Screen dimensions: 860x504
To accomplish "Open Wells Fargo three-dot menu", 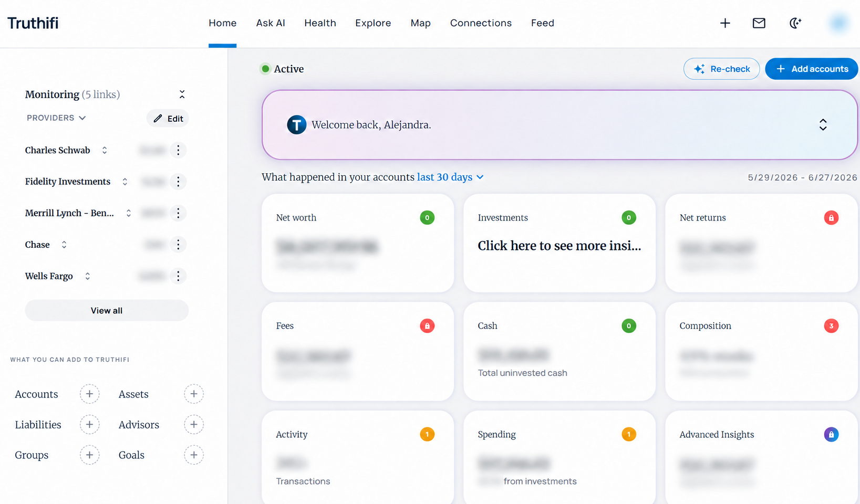I will point(178,276).
